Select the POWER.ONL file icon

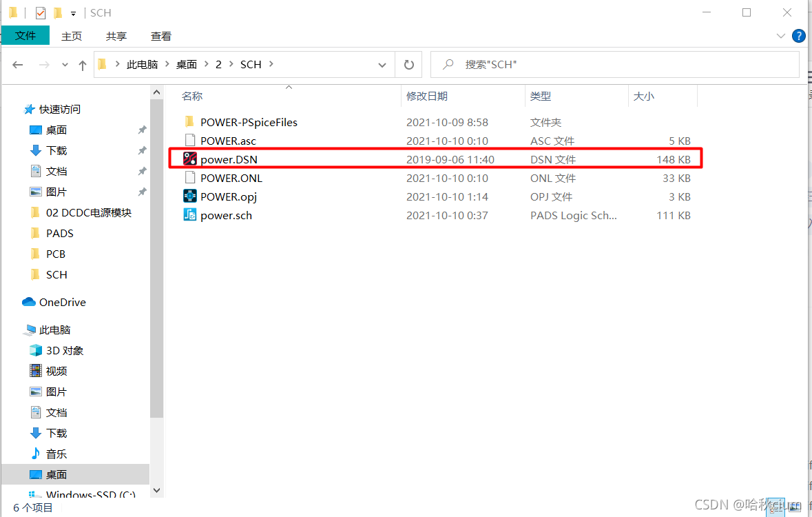point(190,177)
